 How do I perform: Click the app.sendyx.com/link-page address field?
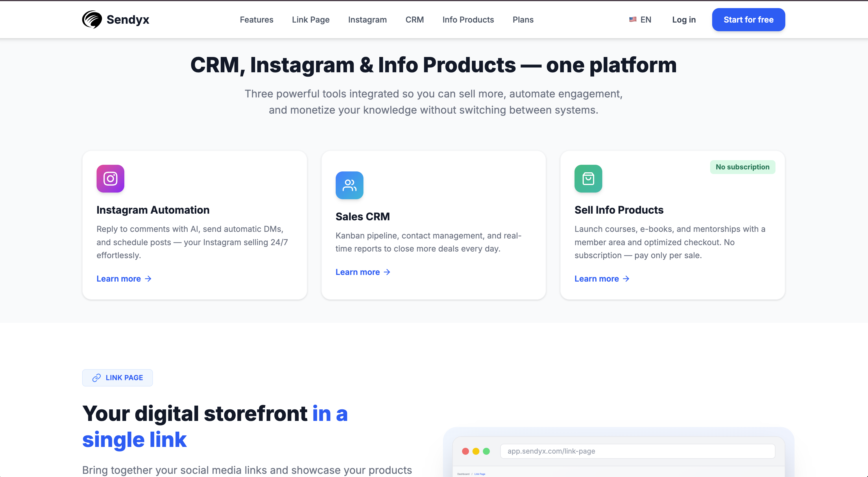(637, 451)
